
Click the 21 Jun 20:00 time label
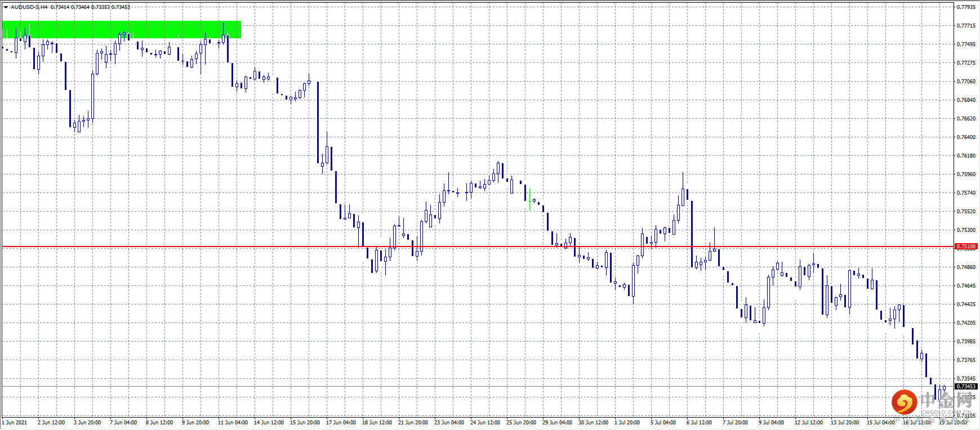[413, 423]
